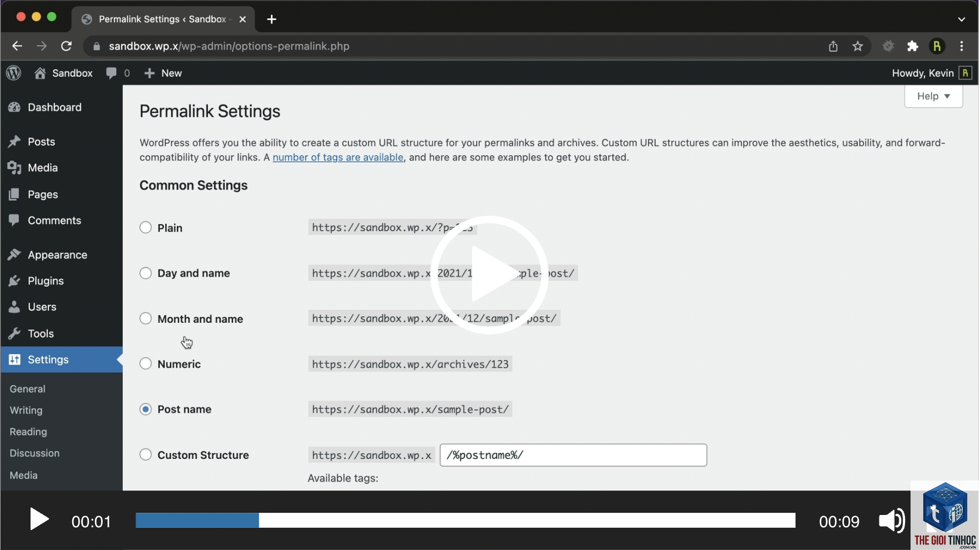
Task: Open the browser profile avatar
Action: click(x=937, y=46)
